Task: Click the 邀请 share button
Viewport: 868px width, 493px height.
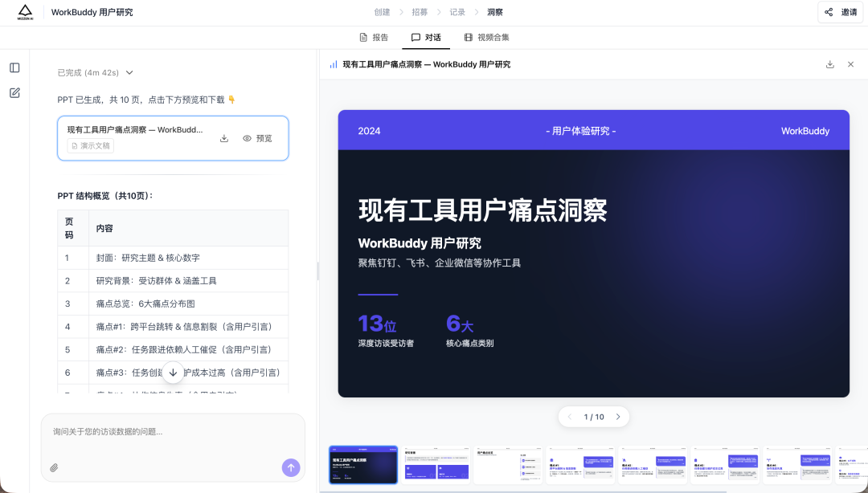Action: click(840, 12)
